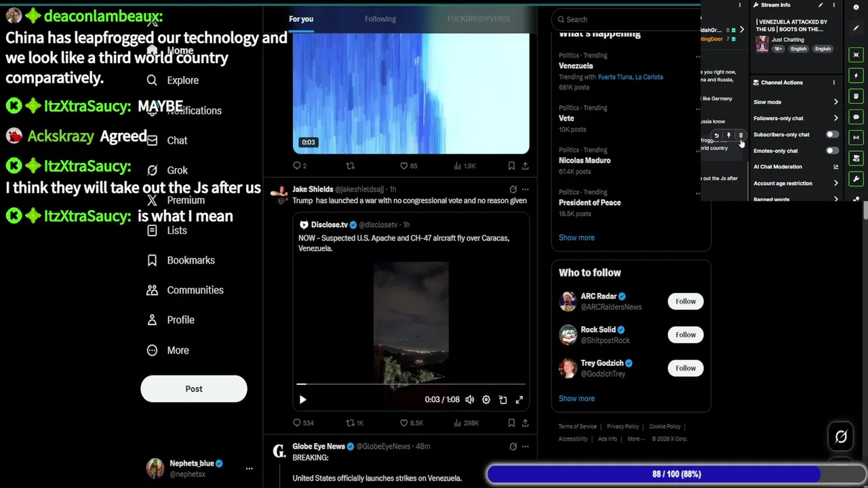Play the Caracas aircraft video
The height and width of the screenshot is (488, 868).
click(302, 400)
